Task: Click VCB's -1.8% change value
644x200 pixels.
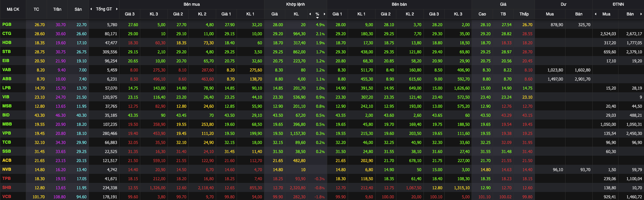Action: 319,197
